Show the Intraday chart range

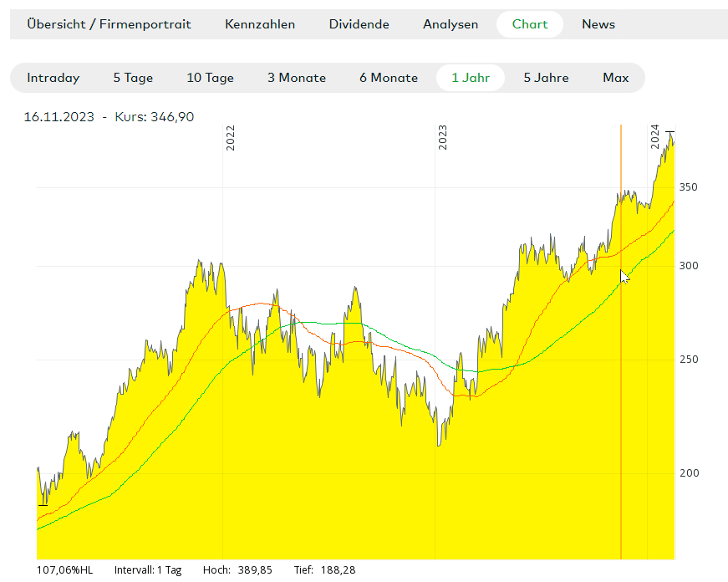coord(53,78)
